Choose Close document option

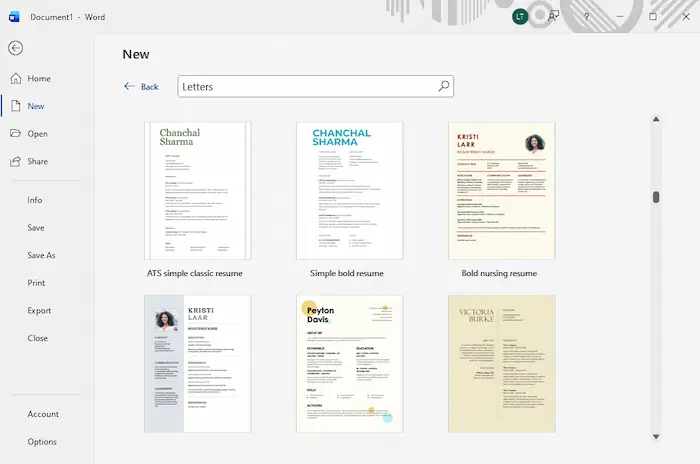pyautogui.click(x=38, y=338)
